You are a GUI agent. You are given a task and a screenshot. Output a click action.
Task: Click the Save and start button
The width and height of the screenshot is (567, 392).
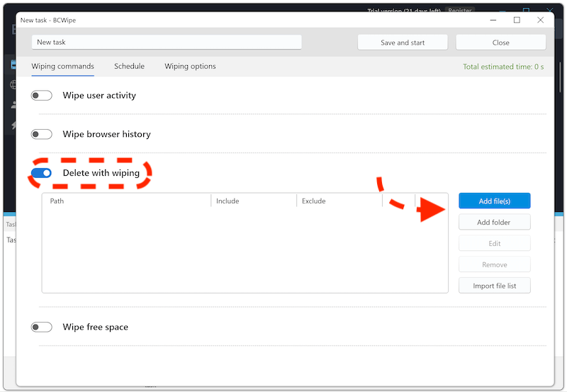point(403,43)
